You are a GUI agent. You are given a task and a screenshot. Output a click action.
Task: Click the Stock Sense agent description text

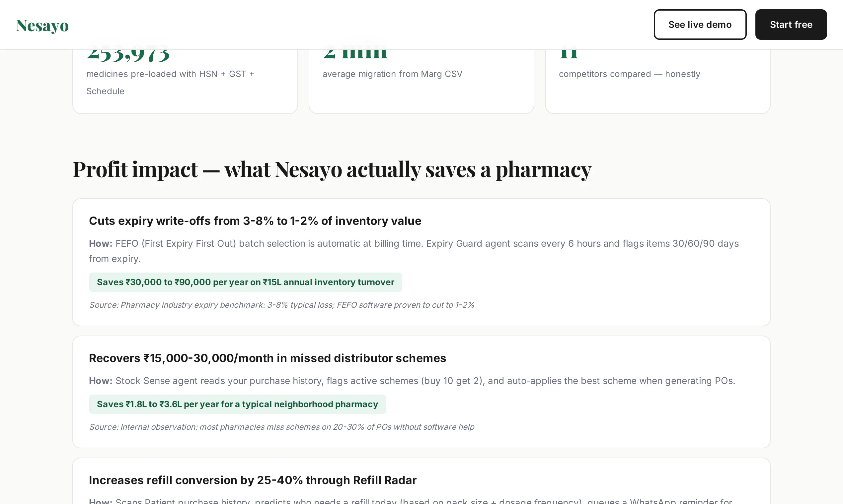(x=412, y=381)
